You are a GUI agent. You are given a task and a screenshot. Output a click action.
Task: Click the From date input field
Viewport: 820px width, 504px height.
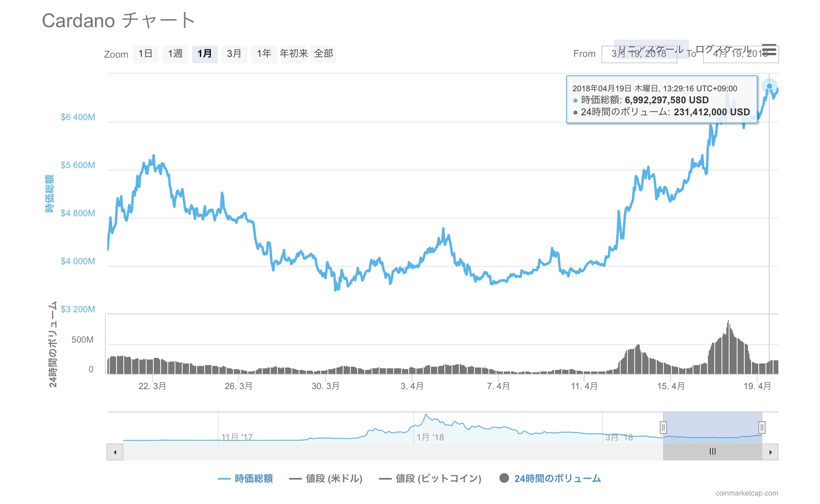tap(639, 54)
